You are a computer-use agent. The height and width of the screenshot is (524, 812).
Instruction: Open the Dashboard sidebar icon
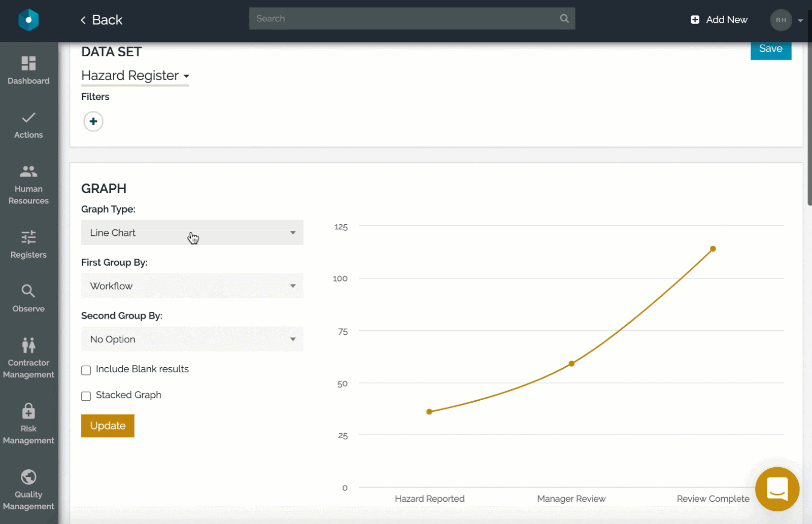click(x=28, y=64)
